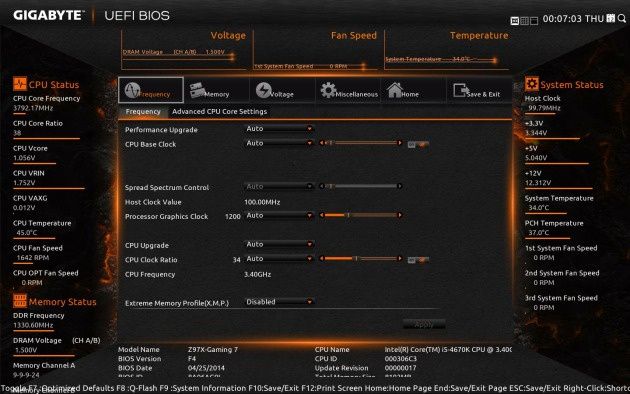Click the CPU Status waveform icon
This screenshot has height=394, width=630.
pos(20,84)
